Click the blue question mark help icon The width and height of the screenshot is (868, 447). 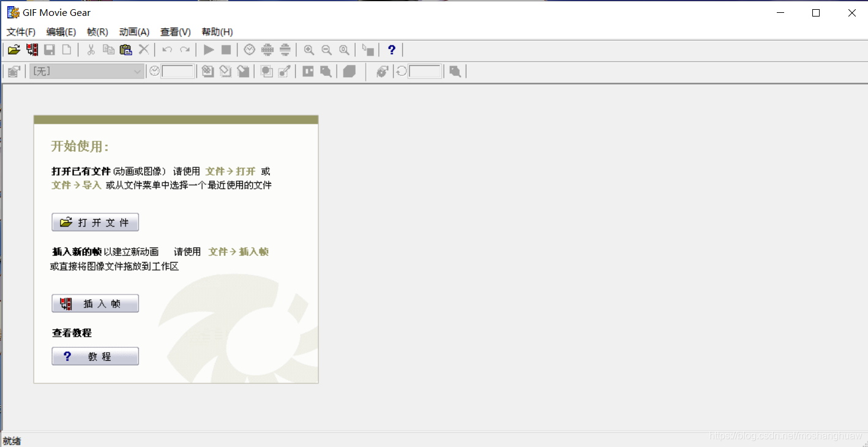click(x=392, y=50)
